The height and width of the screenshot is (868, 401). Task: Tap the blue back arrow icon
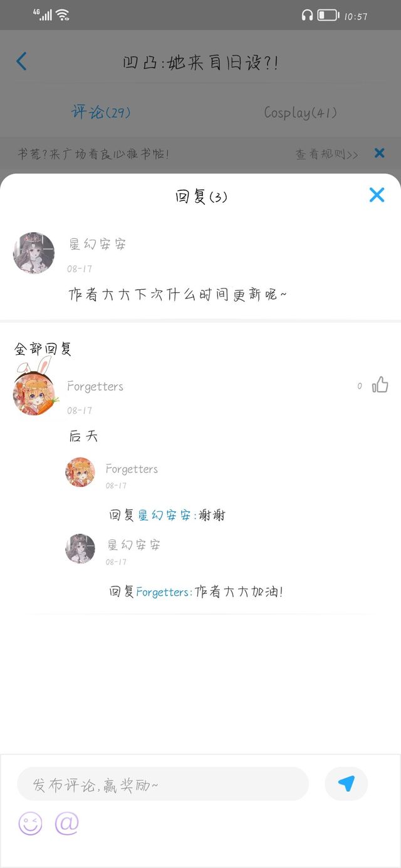[x=21, y=61]
